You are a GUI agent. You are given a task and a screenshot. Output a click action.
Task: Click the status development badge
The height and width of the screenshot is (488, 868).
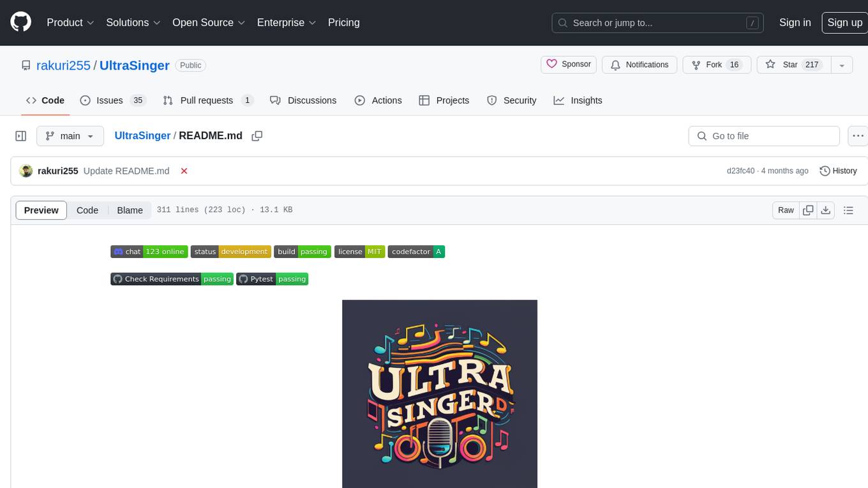(x=231, y=252)
